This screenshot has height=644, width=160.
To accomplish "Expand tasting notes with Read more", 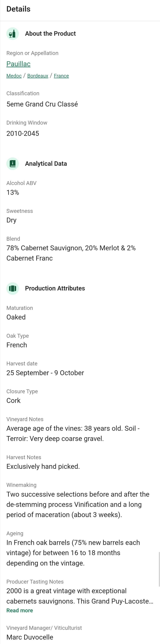I will pos(19,610).
